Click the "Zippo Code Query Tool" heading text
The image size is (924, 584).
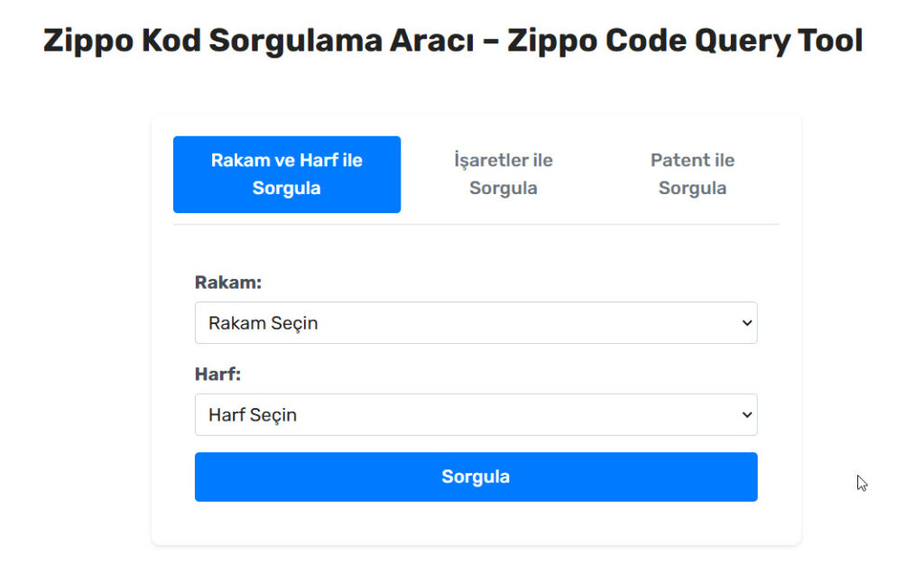pyautogui.click(x=685, y=41)
